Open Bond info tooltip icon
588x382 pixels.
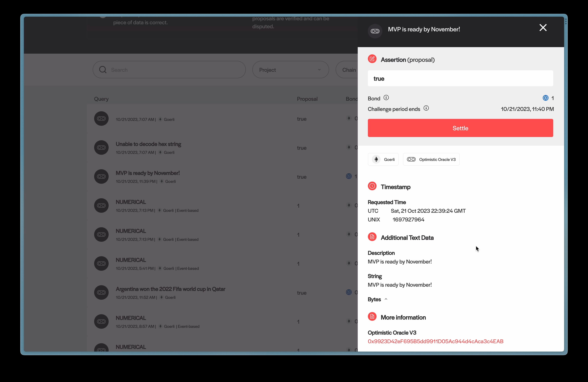point(386,98)
